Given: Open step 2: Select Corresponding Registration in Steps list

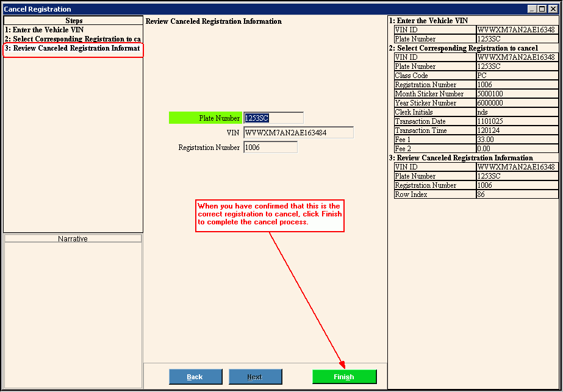Looking at the screenshot, I should (73, 39).
